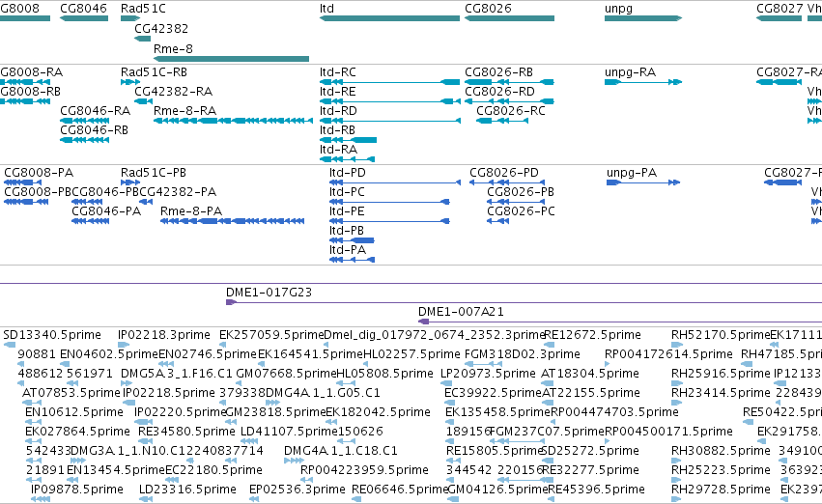The width and height of the screenshot is (822, 504).
Task: Select EST RH29728.5prime
Action: tap(677, 500)
